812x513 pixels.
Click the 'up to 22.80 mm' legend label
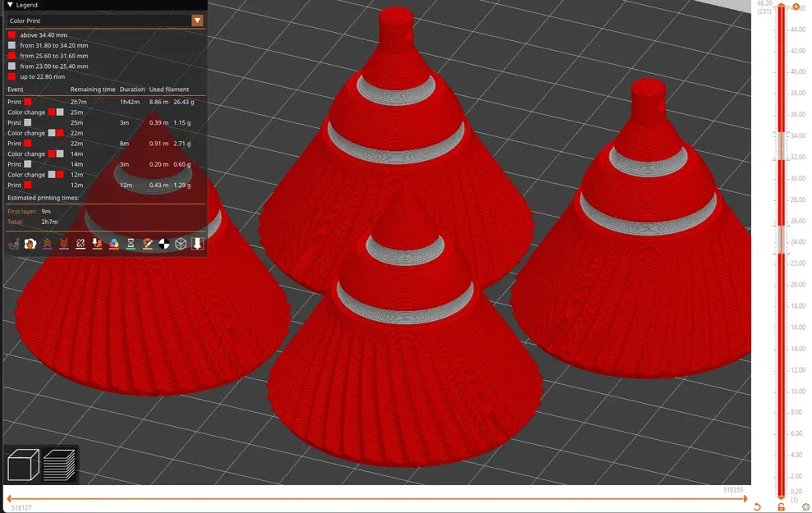pyautogui.click(x=43, y=76)
